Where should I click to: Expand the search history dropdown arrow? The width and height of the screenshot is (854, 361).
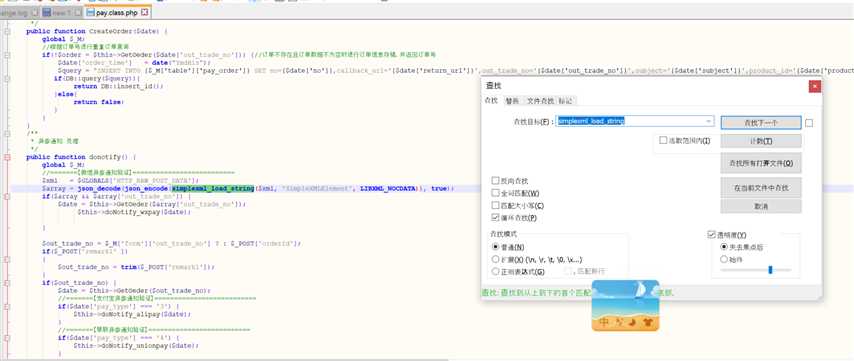[x=709, y=121]
